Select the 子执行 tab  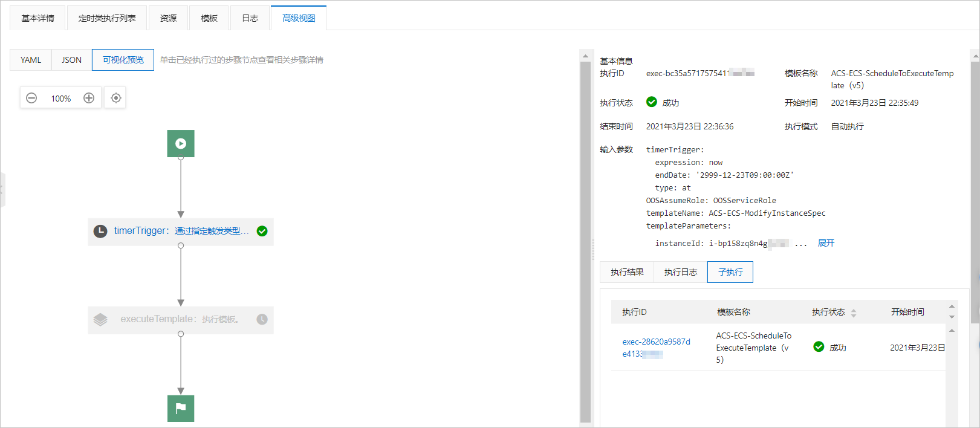coord(730,272)
